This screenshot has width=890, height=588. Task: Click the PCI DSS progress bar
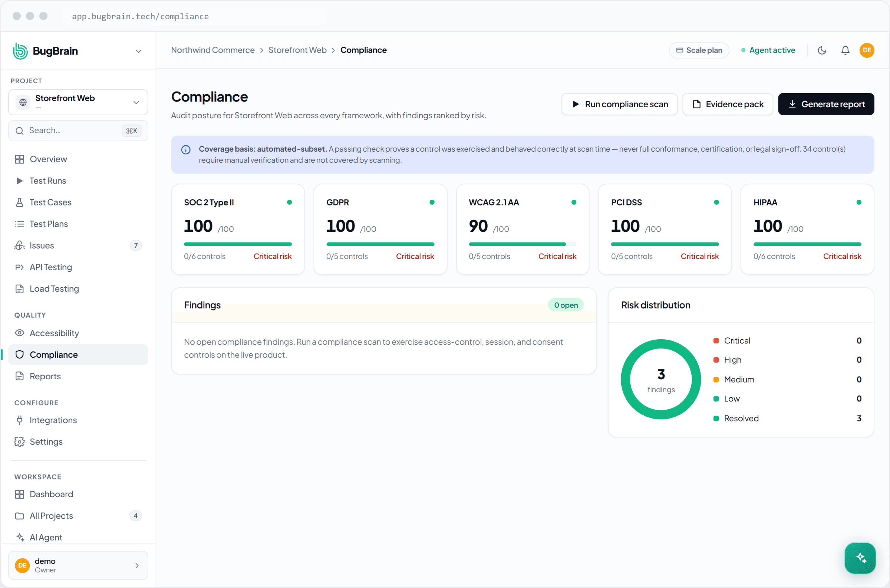(x=665, y=244)
